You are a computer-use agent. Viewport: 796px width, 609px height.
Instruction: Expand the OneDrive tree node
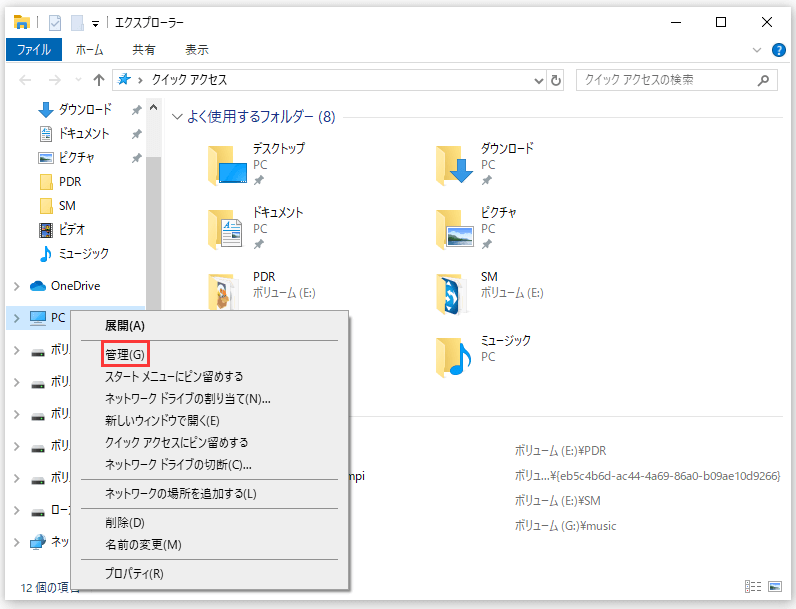pyautogui.click(x=16, y=286)
